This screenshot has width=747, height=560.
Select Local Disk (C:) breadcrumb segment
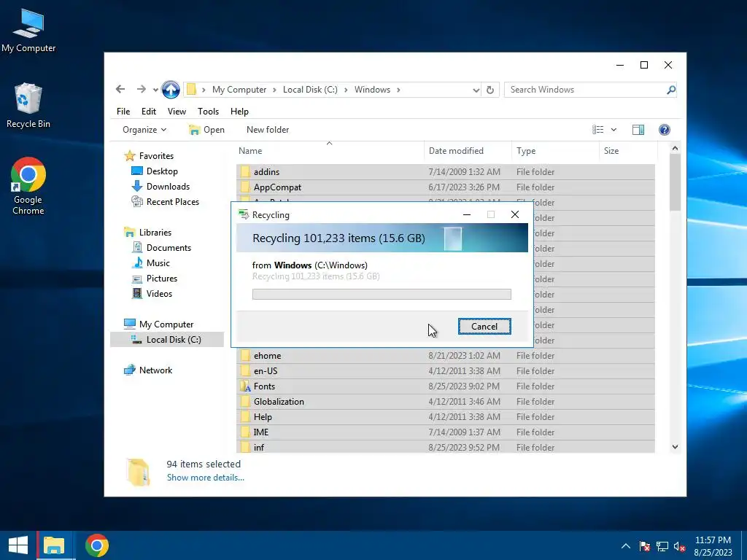310,90
